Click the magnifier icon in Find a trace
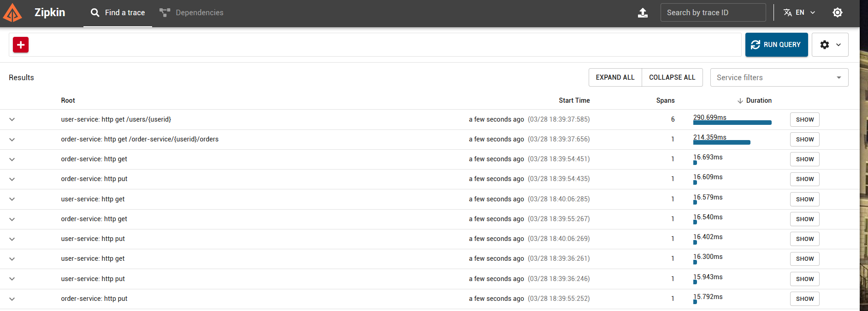The height and width of the screenshot is (311, 868). pos(95,12)
